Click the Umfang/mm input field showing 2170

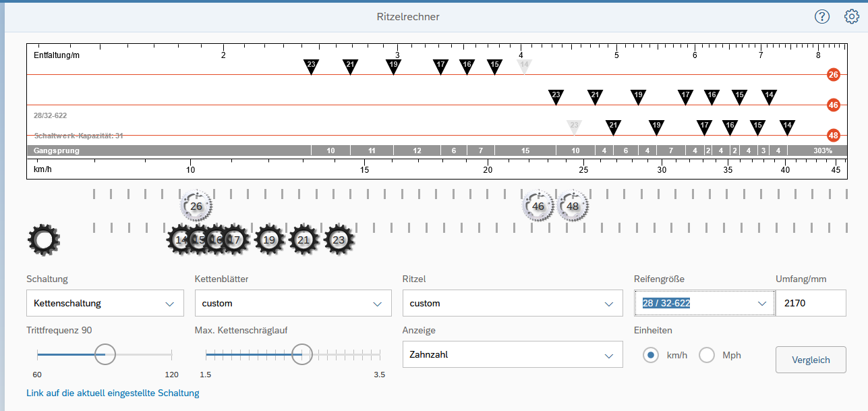810,303
